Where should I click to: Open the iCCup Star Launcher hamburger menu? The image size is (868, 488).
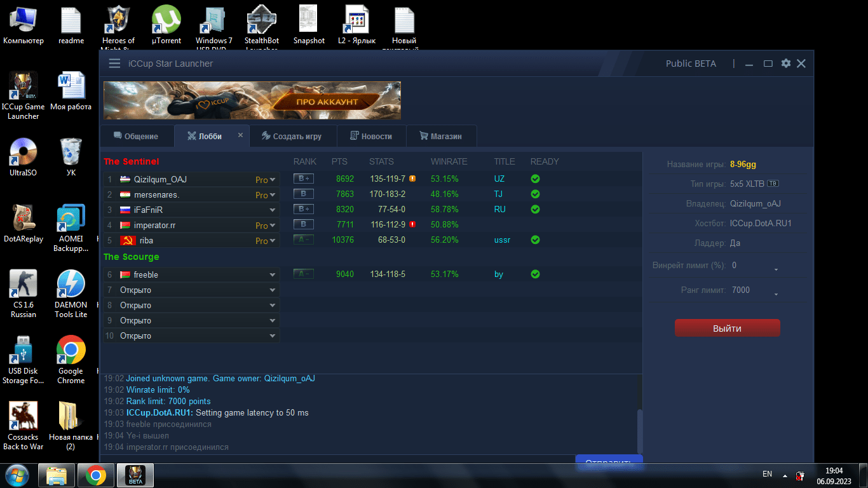(x=114, y=63)
